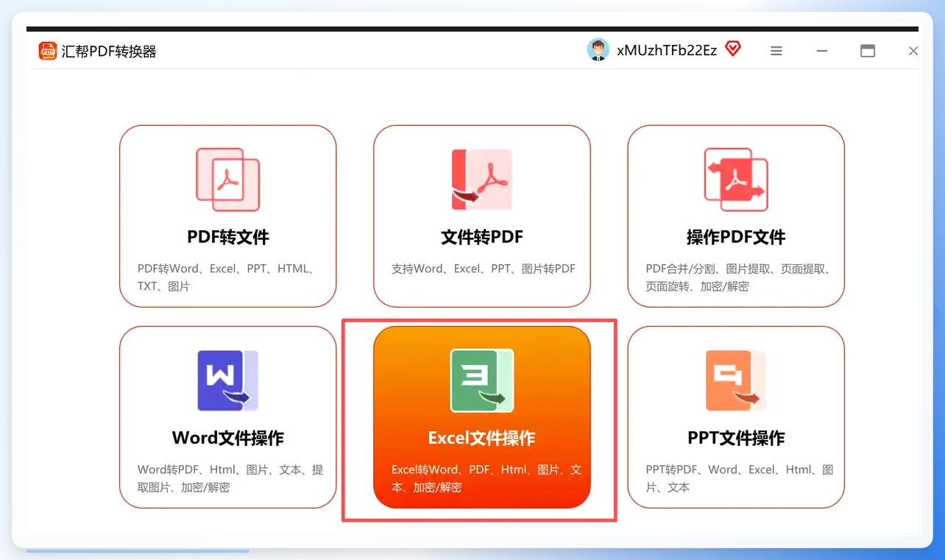This screenshot has height=560, width=945.
Task: Open the 操作PDF文件 card icon
Action: click(x=736, y=180)
